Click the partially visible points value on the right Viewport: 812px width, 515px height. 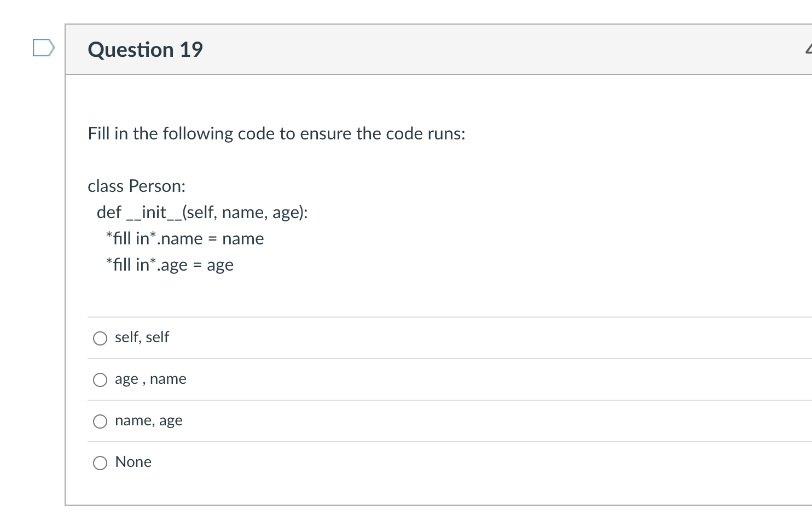tap(808, 49)
